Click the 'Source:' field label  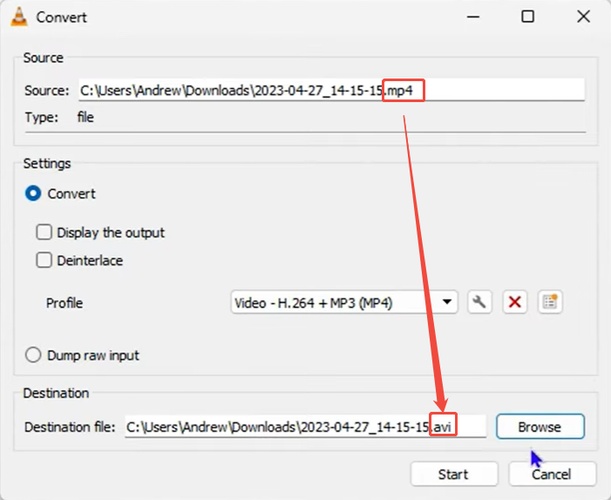coord(47,90)
